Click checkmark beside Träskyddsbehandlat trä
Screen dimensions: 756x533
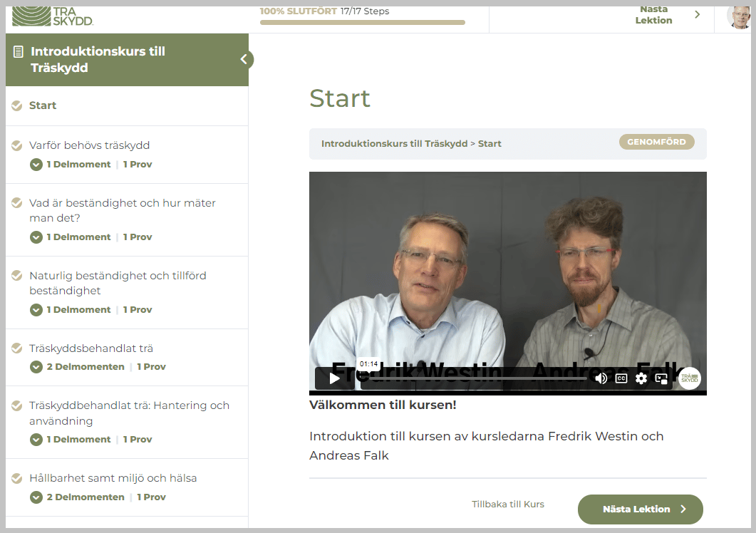(x=17, y=348)
